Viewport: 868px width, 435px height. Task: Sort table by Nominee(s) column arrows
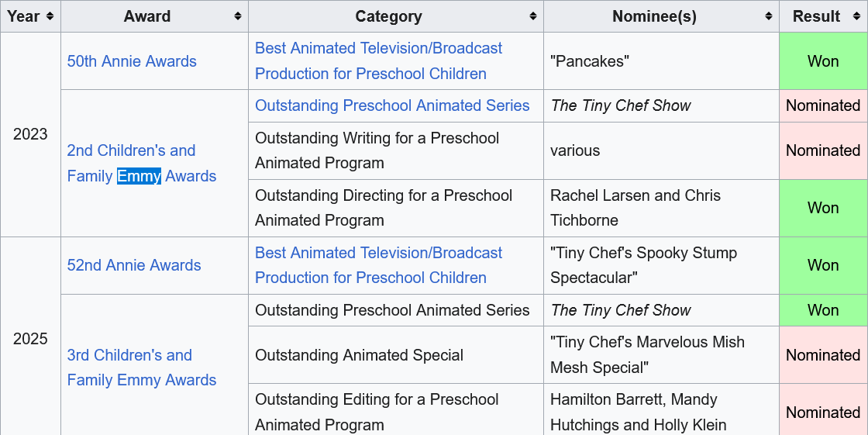[x=769, y=16]
